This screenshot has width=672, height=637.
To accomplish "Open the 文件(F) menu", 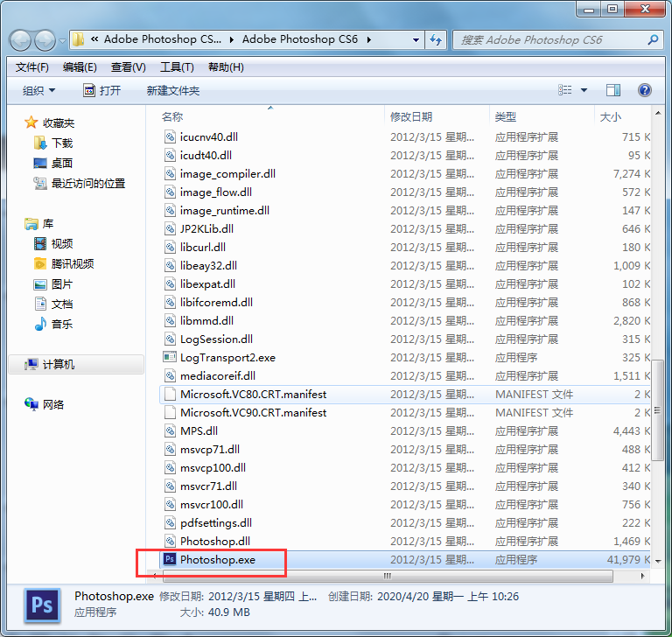I will pyautogui.click(x=32, y=67).
